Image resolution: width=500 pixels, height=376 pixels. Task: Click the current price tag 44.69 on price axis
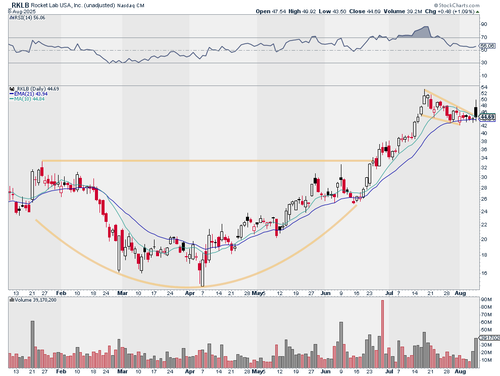pyautogui.click(x=487, y=117)
